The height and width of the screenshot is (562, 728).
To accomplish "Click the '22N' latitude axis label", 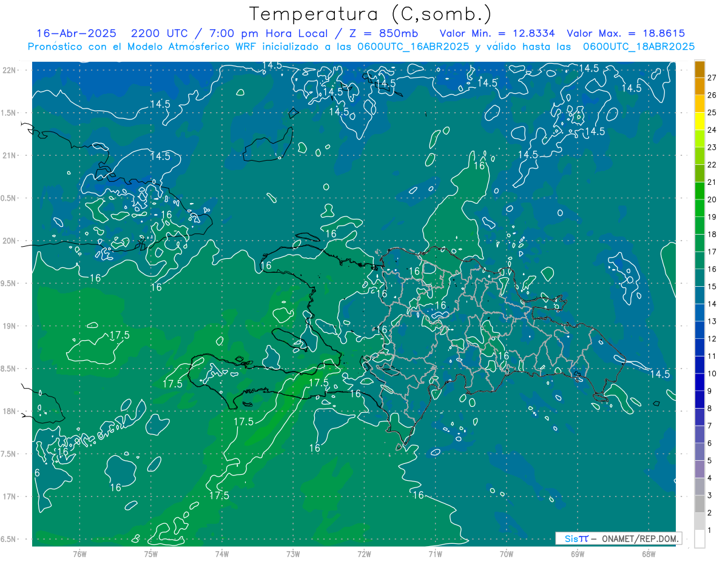I will (10, 70).
